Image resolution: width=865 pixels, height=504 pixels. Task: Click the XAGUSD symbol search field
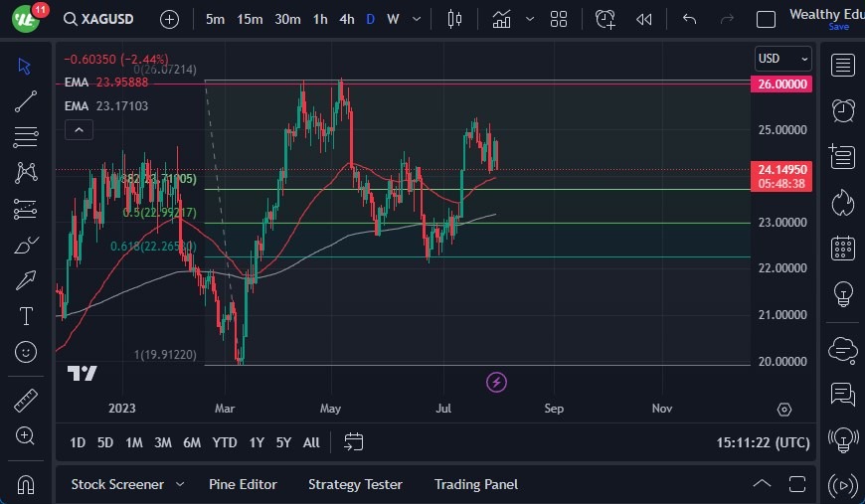99,19
